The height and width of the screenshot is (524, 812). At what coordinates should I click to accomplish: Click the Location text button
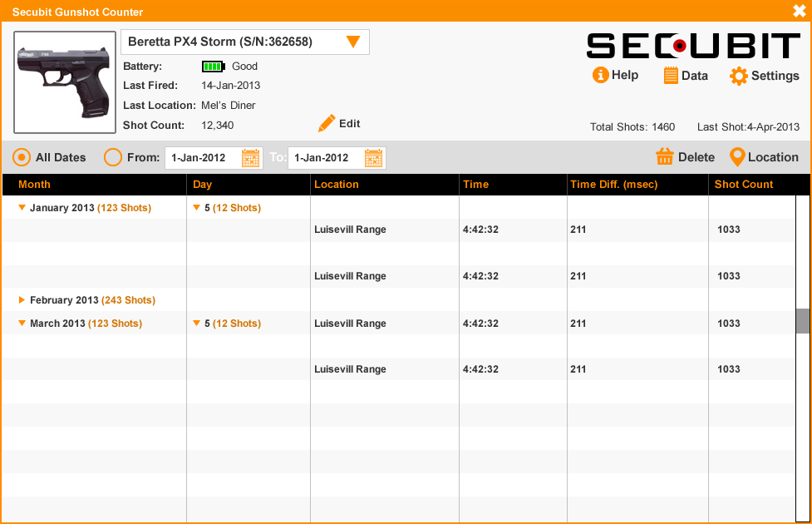773,157
